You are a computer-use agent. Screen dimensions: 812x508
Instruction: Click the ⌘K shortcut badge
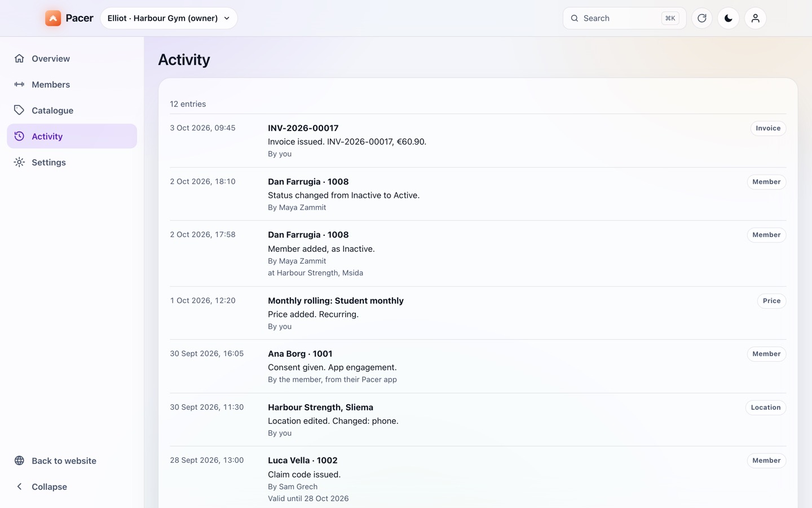click(670, 18)
